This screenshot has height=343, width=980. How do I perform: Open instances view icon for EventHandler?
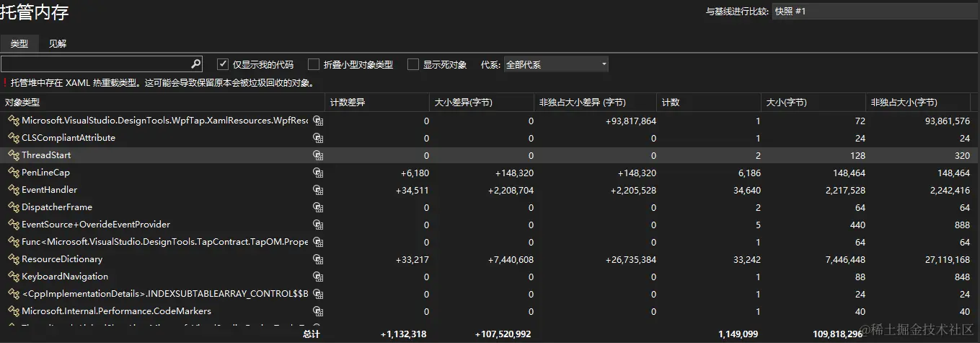[317, 190]
